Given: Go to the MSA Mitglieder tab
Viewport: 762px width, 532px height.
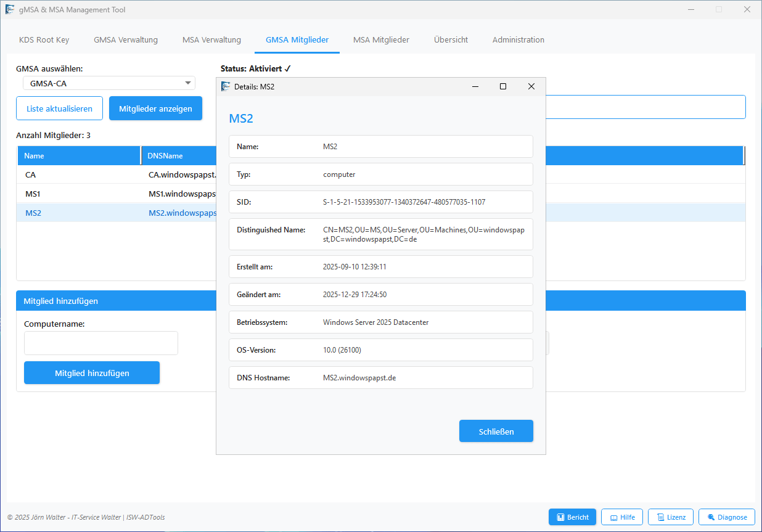Looking at the screenshot, I should click(381, 40).
